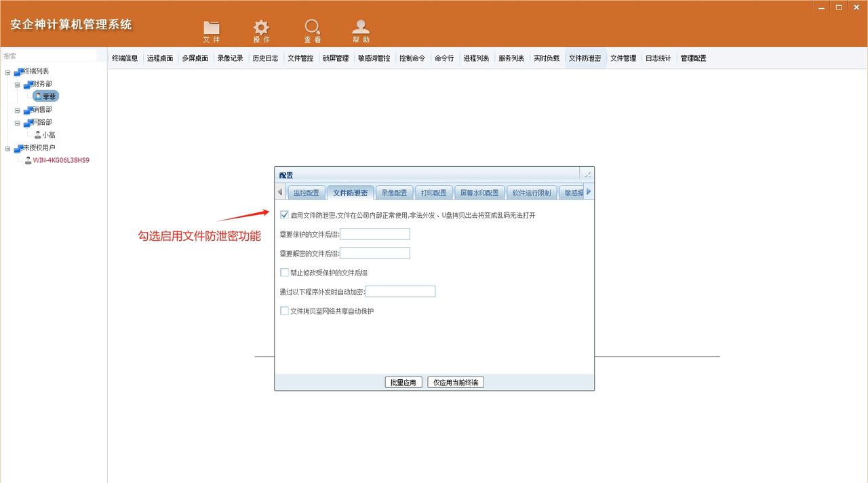Image resolution: width=868 pixels, height=483 pixels.
Task: Open the 文件管理 main tab
Action: tap(623, 58)
